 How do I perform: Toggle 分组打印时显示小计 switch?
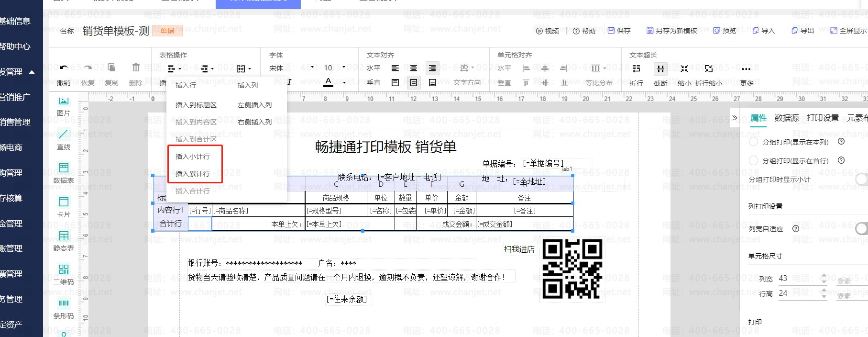(861, 180)
